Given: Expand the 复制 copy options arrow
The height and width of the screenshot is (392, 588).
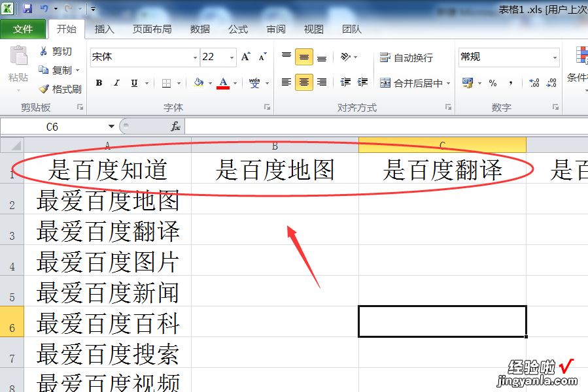Looking at the screenshot, I should pos(78,70).
